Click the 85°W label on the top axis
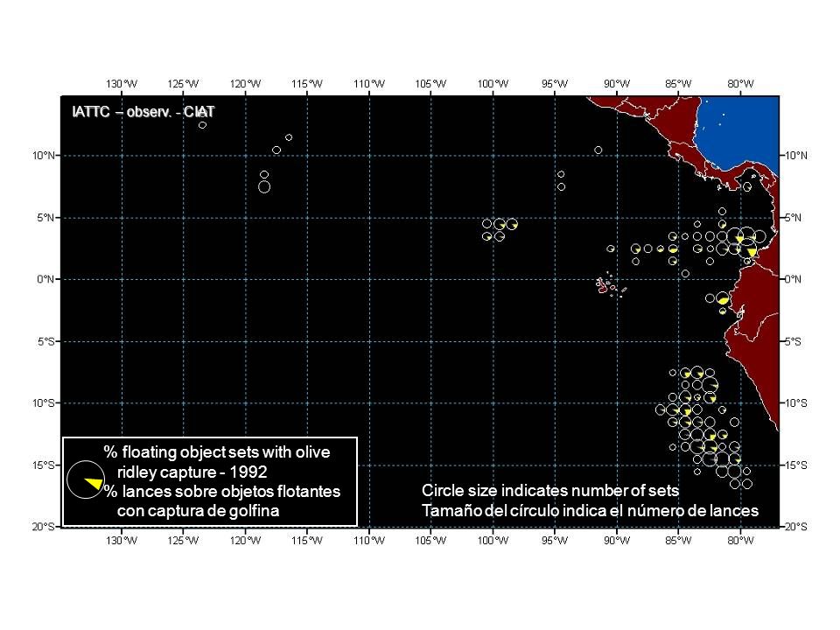This screenshot has width=840, height=630. click(678, 84)
